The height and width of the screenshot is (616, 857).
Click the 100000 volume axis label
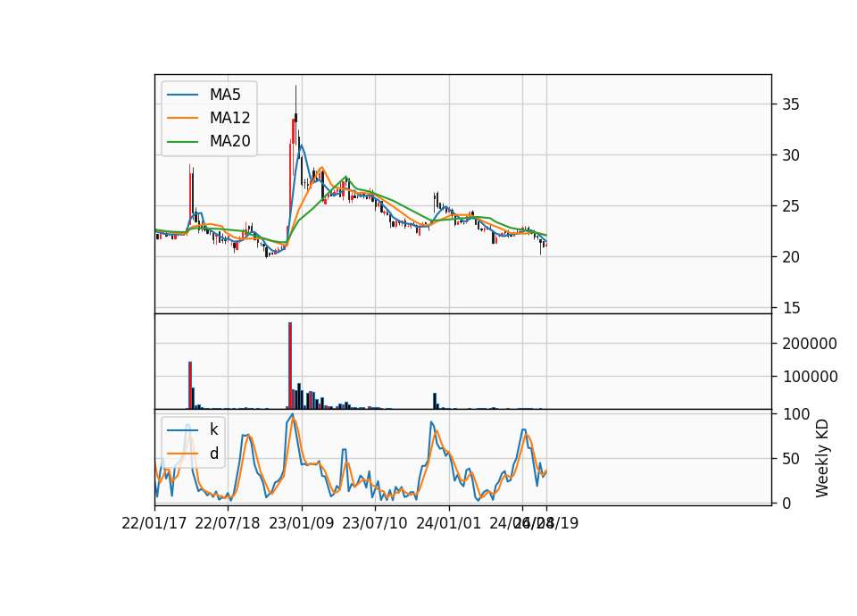[810, 377]
